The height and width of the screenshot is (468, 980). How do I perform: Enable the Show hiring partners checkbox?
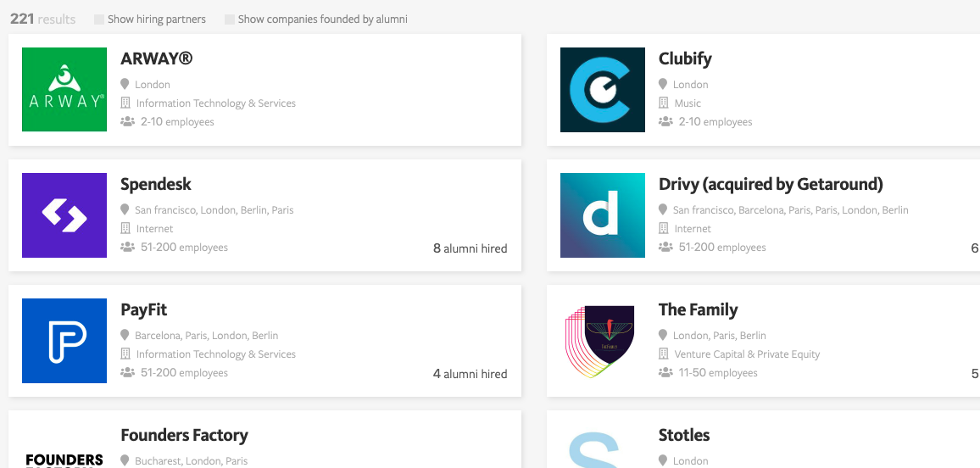pyautogui.click(x=98, y=19)
